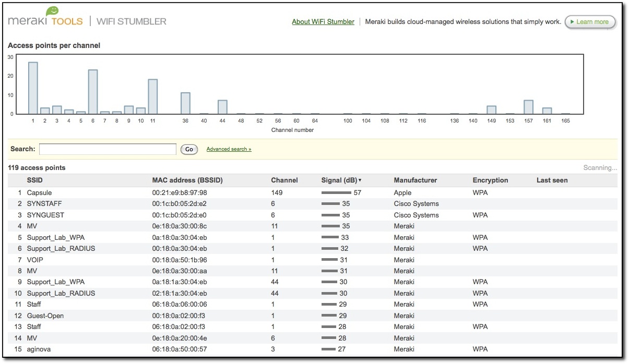Open the About WiFi Stumbler link
Viewport: 629px width, 364px height.
pos(323,22)
